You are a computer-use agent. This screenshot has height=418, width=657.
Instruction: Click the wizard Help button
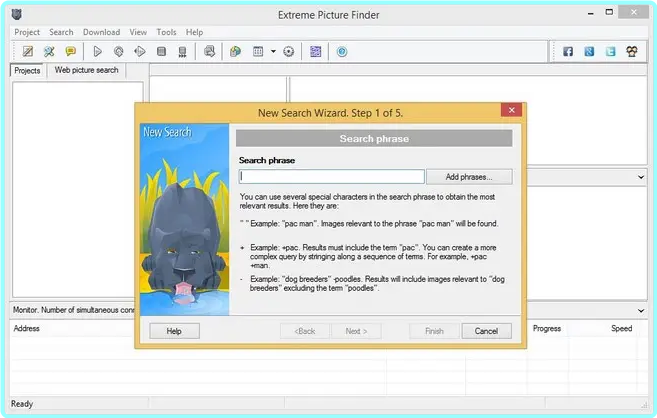tap(174, 331)
